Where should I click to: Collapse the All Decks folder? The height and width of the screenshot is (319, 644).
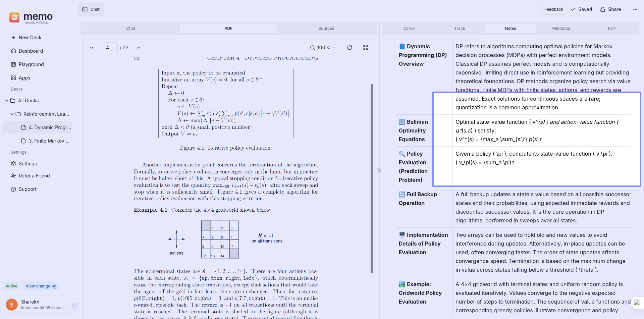(x=7, y=101)
